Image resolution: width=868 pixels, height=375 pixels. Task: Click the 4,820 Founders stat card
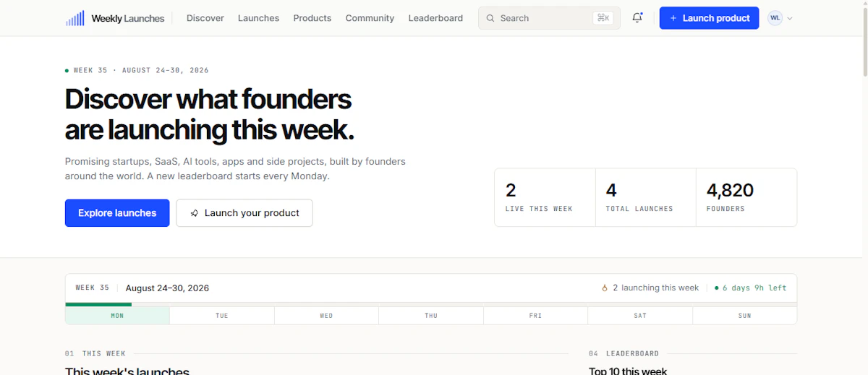pyautogui.click(x=746, y=197)
